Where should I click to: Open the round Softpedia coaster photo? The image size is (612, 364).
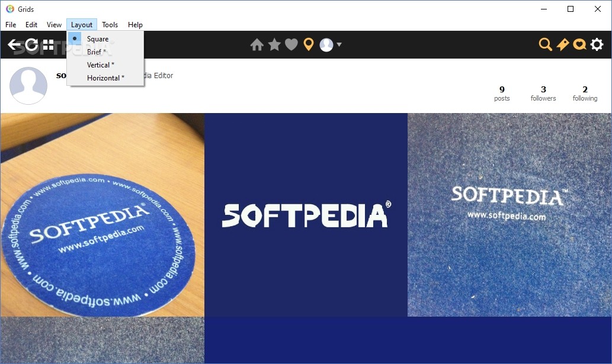pos(102,215)
